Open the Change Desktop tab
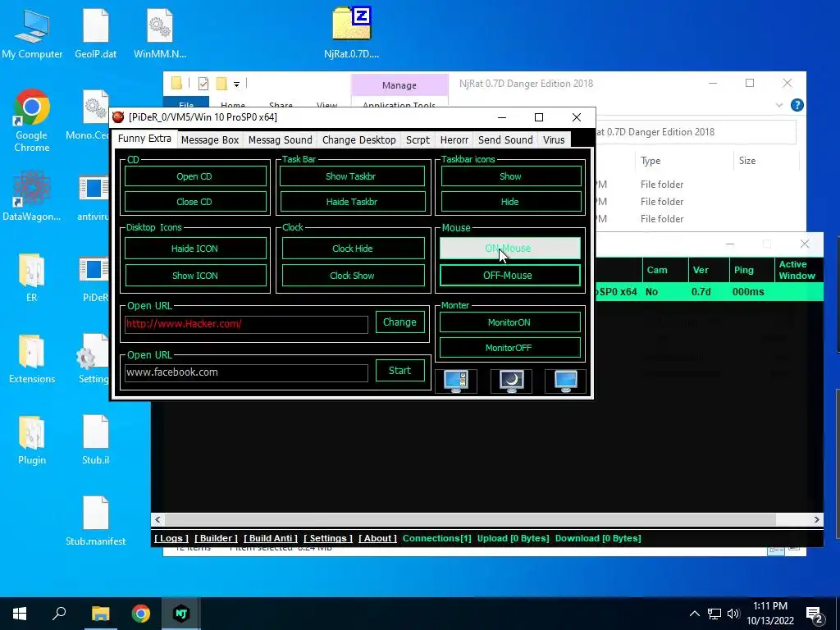840x630 pixels. tap(359, 139)
